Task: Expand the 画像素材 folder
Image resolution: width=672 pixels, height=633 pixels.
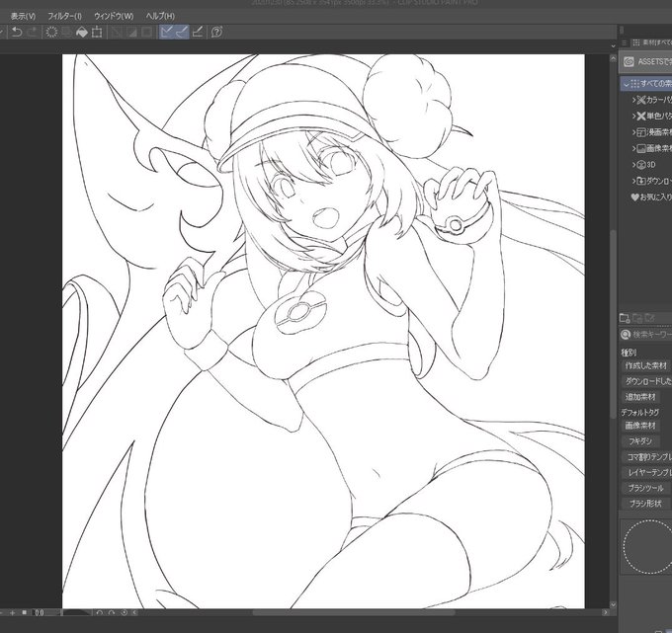Action: [633, 148]
